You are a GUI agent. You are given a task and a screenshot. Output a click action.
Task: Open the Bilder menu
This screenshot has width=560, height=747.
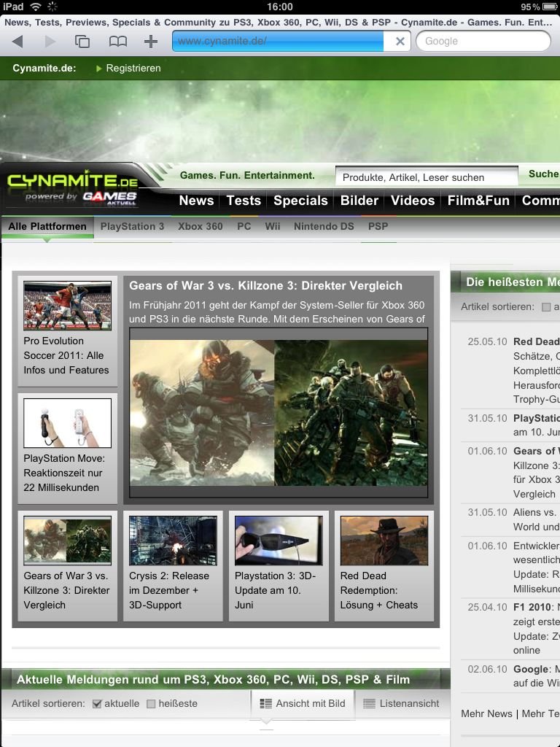pos(359,201)
